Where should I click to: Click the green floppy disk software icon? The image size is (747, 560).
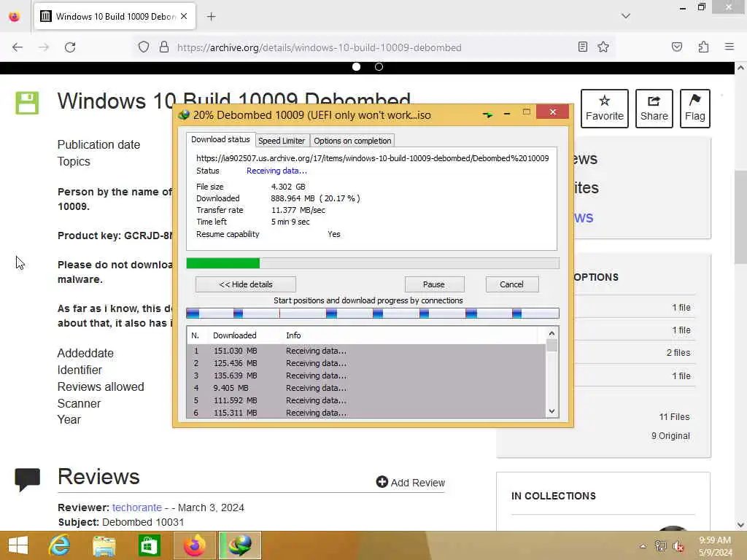point(27,103)
